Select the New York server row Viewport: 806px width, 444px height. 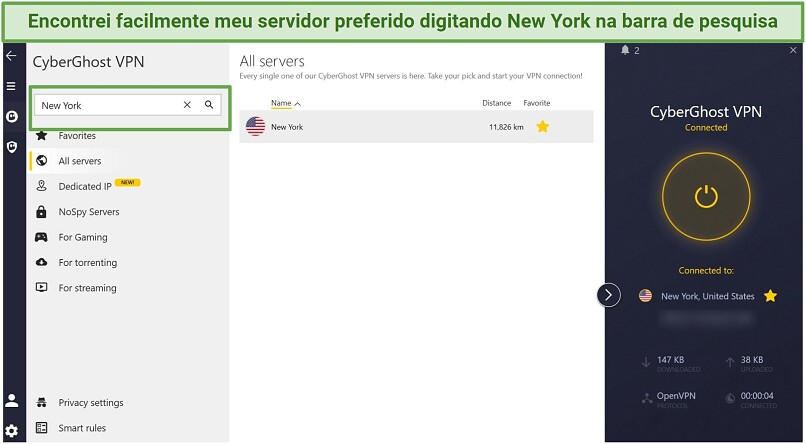pos(416,126)
